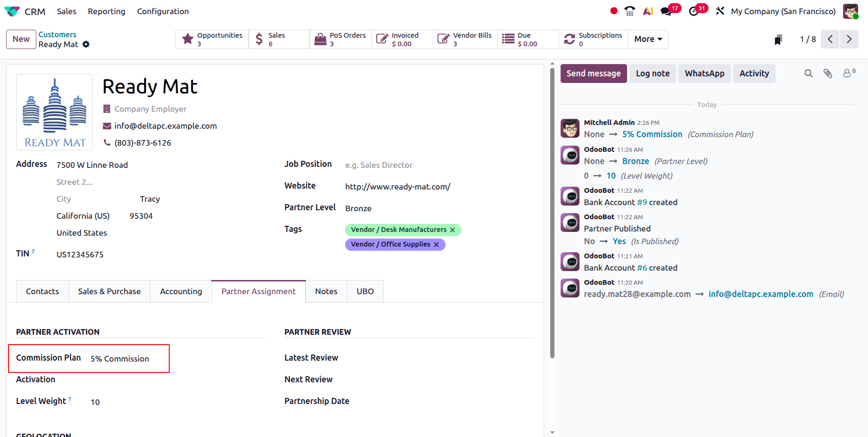868x437 pixels.
Task: Open the VoIP phone icon
Action: (x=629, y=11)
